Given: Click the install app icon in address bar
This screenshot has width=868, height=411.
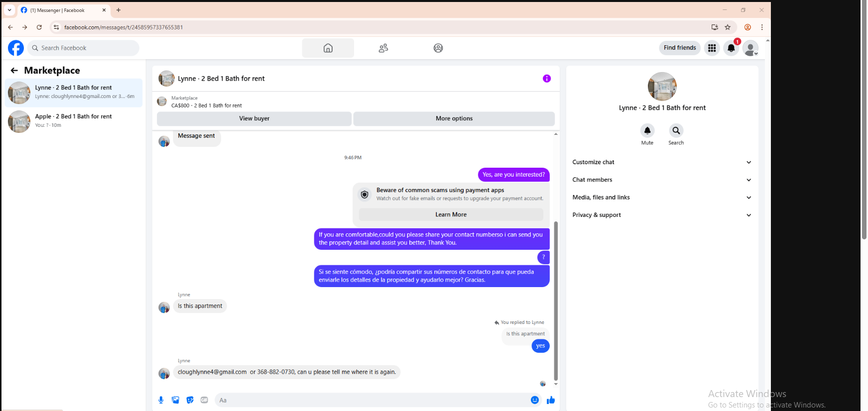Looking at the screenshot, I should coord(715,27).
